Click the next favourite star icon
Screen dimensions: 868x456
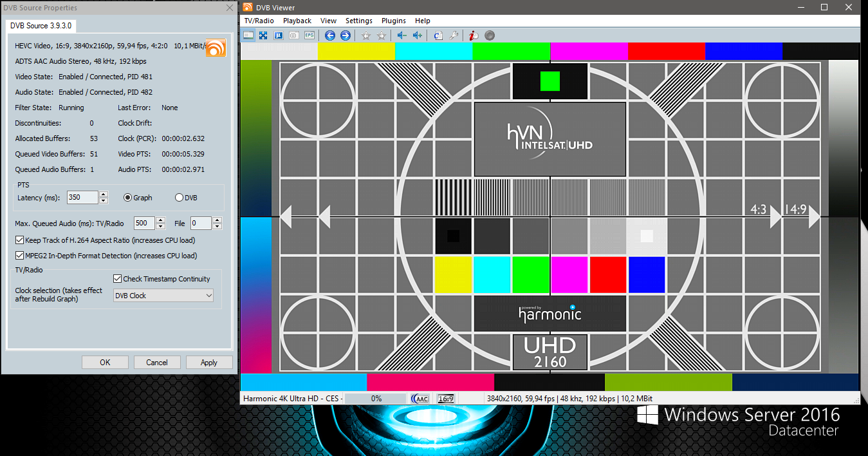point(382,35)
